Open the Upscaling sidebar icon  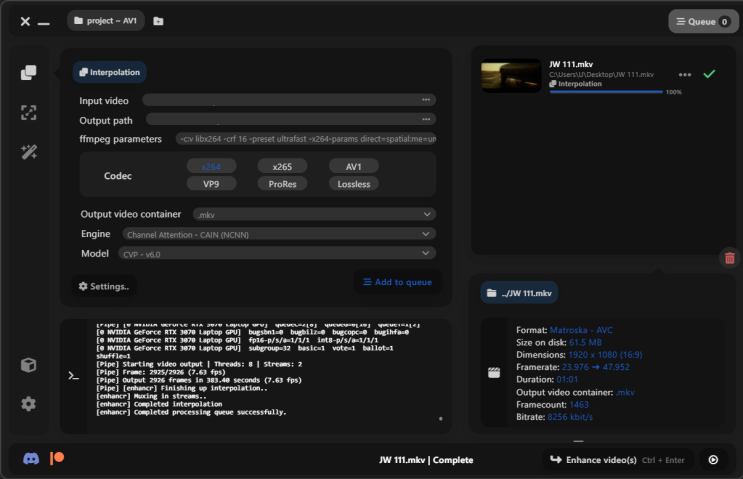click(x=28, y=112)
